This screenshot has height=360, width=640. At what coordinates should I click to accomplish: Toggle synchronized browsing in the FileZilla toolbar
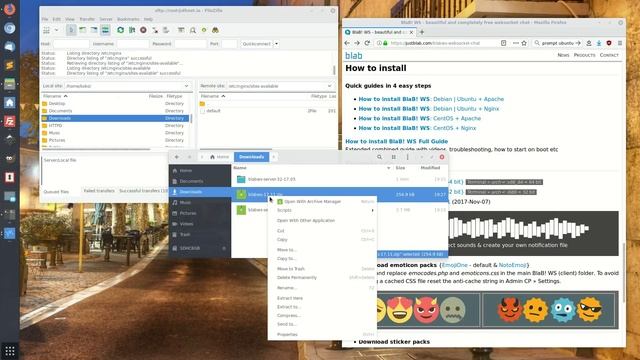204,30
